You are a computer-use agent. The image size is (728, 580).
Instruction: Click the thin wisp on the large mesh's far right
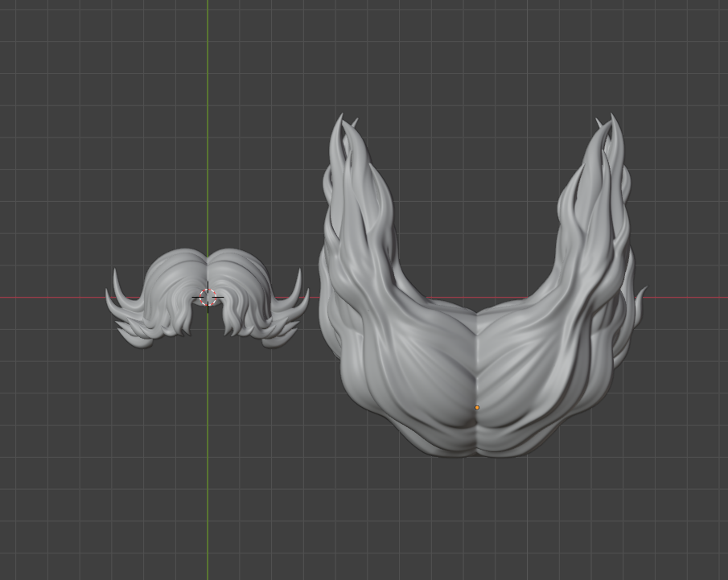tap(641, 306)
